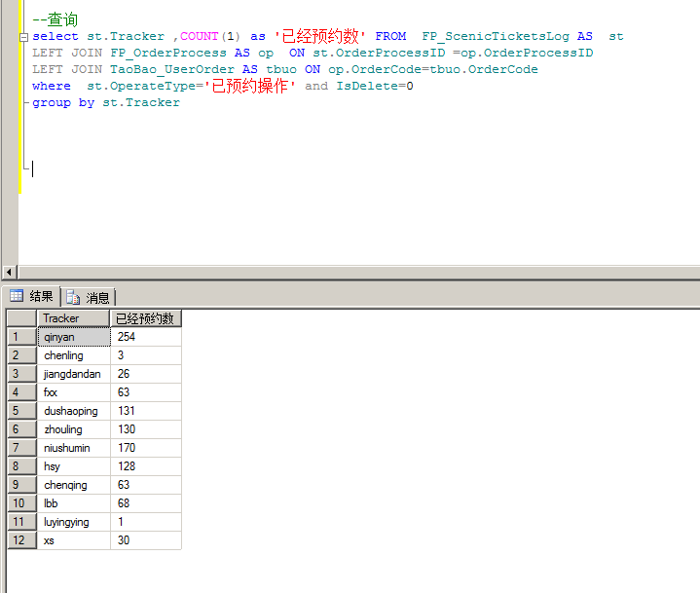700x593 pixels.
Task: Click the messages document icon on 消息 tab
Action: click(x=73, y=297)
